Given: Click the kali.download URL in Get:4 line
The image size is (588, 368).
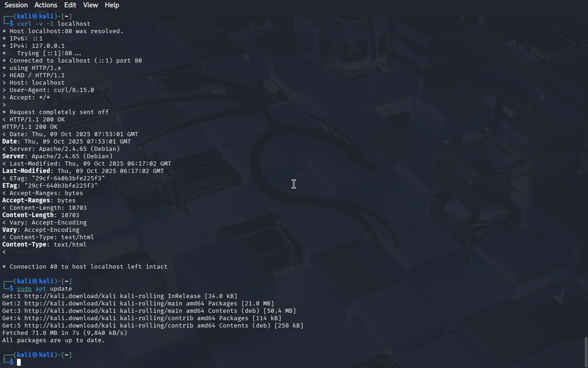Looking at the screenshot, I should pyautogui.click(x=70, y=318).
